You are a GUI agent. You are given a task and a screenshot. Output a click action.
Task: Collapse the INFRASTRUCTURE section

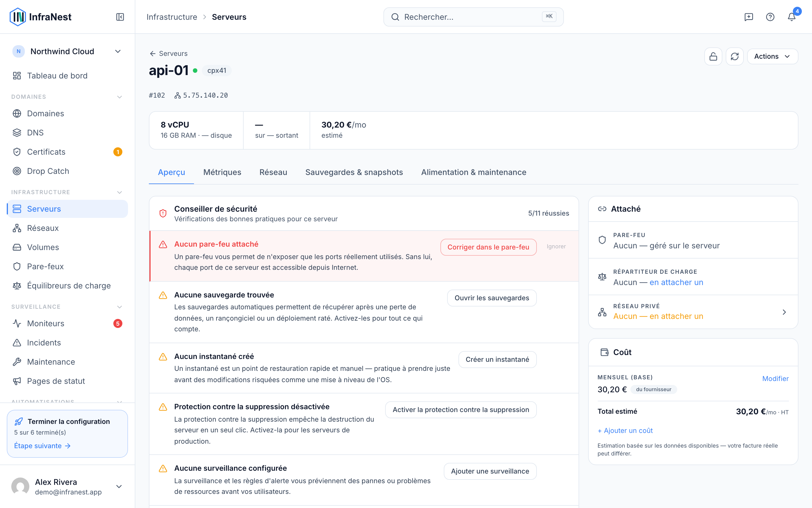point(120,192)
